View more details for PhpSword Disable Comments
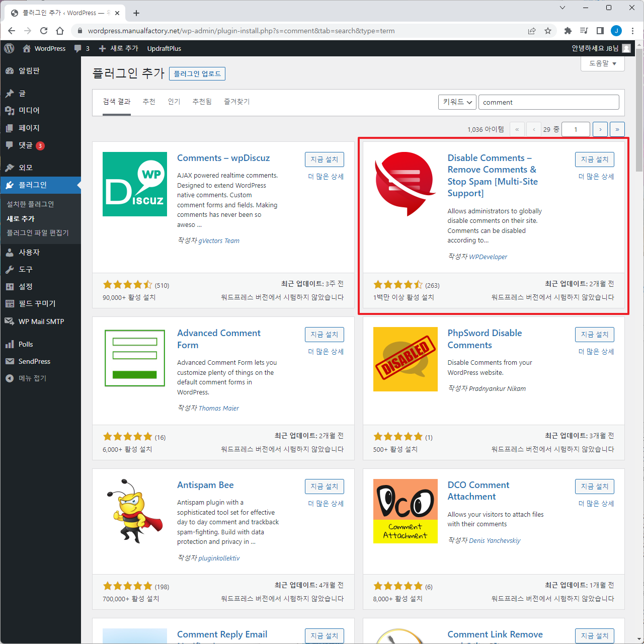 pos(596,352)
